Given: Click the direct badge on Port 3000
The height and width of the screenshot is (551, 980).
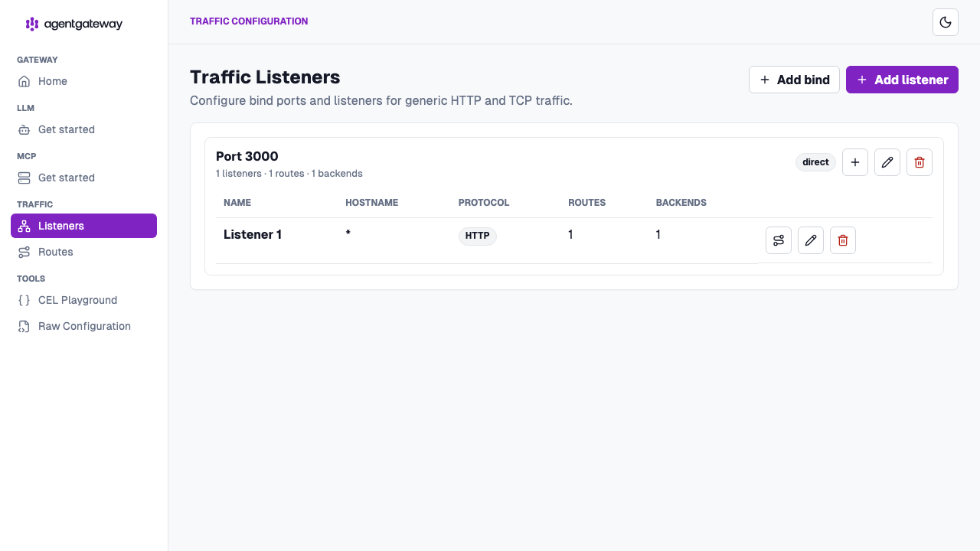Looking at the screenshot, I should click(x=815, y=162).
